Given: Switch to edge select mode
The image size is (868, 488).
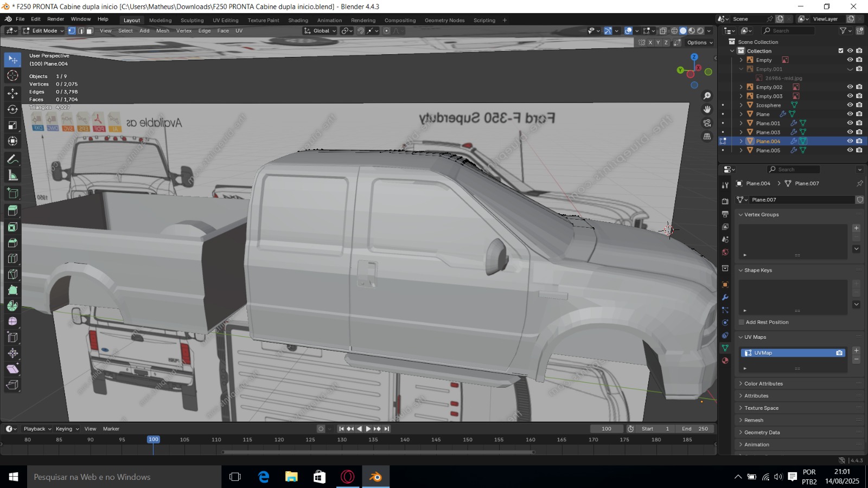Looking at the screenshot, I should 81,31.
